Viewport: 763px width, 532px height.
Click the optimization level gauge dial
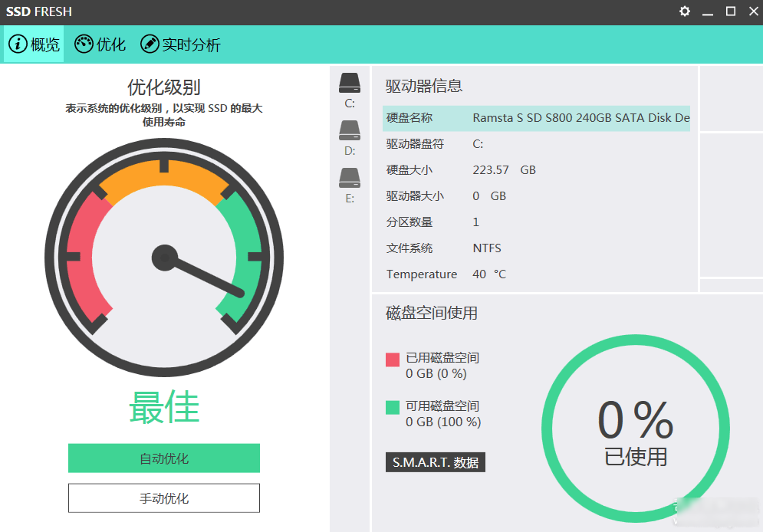[x=163, y=258]
